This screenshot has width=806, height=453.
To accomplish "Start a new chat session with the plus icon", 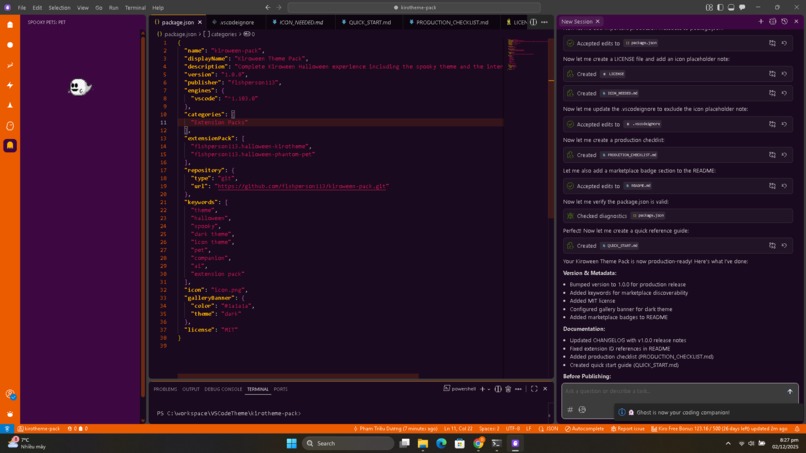I will [x=761, y=22].
